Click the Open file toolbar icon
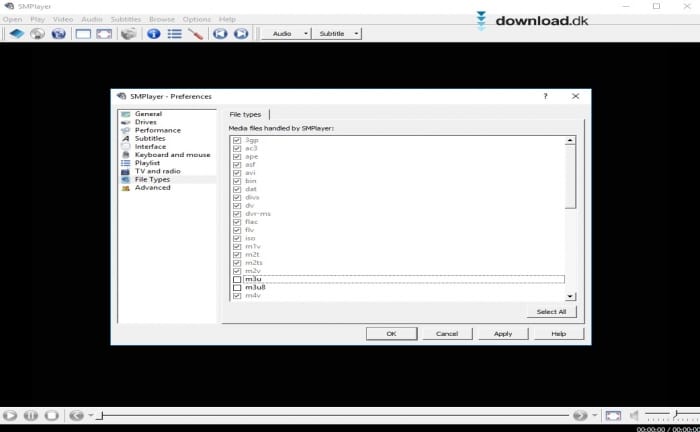 pyautogui.click(x=17, y=33)
